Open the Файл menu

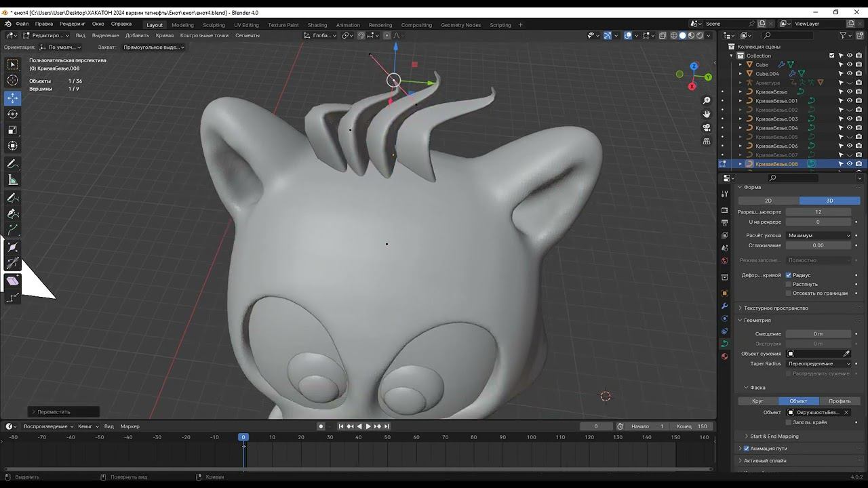[22, 24]
